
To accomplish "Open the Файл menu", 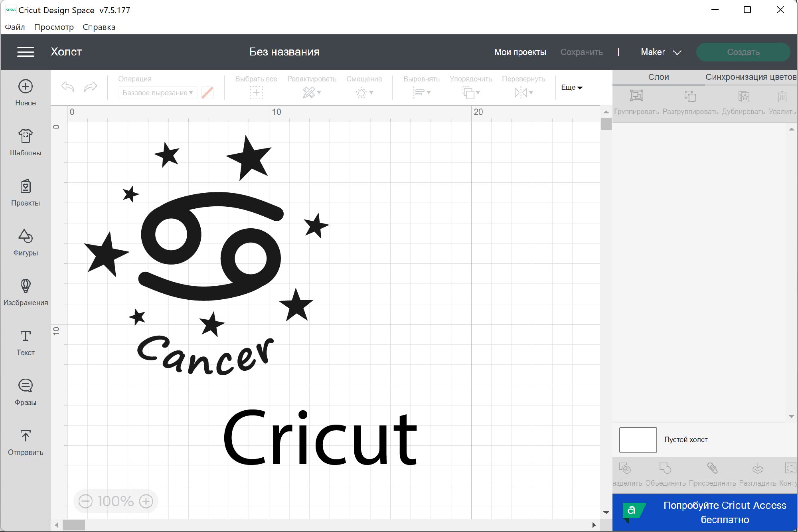I will (x=15, y=27).
